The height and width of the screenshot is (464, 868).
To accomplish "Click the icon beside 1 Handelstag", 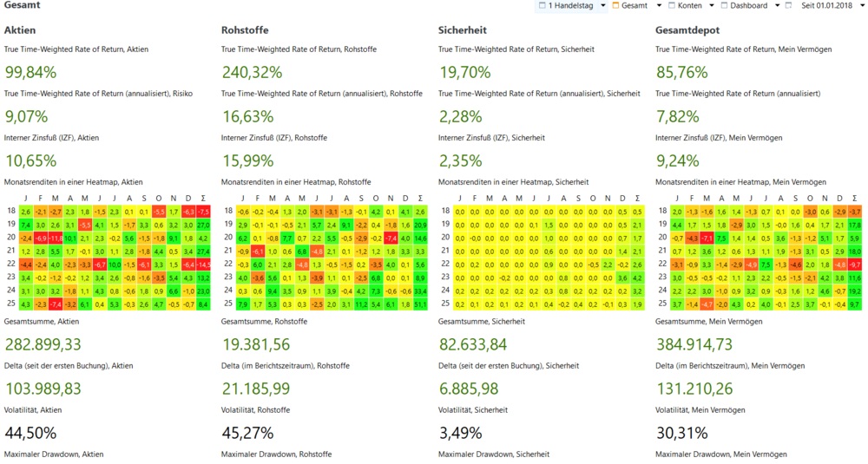I will 542,5.
